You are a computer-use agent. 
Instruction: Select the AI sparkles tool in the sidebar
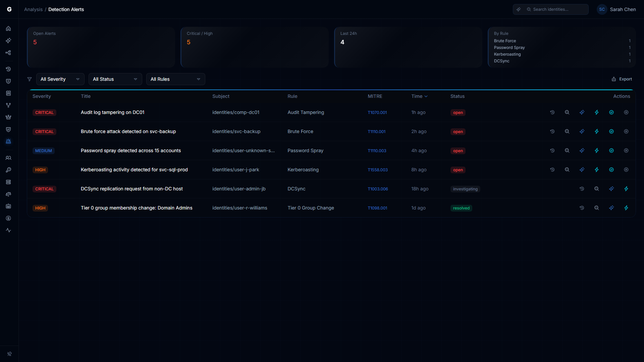tap(8, 41)
